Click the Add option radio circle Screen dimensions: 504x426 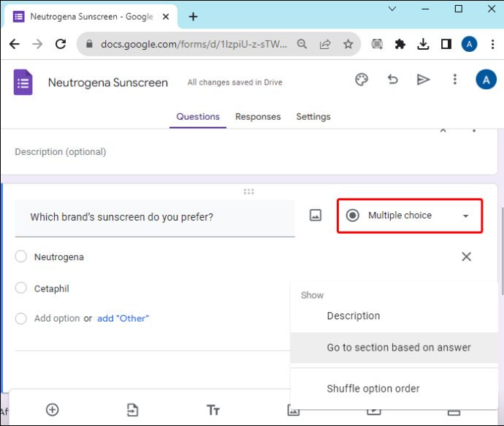[x=21, y=319]
